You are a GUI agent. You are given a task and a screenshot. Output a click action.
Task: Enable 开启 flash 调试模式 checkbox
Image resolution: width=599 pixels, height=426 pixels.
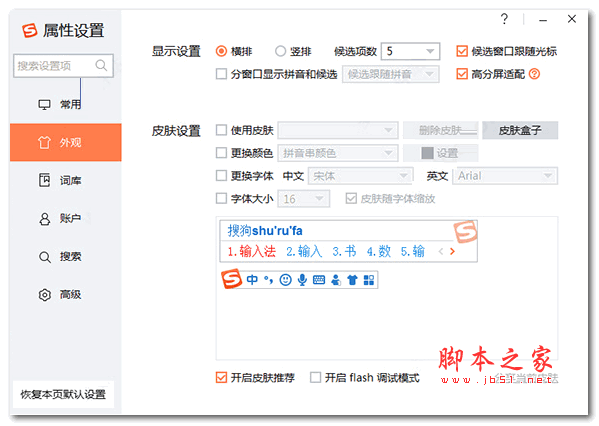[315, 377]
